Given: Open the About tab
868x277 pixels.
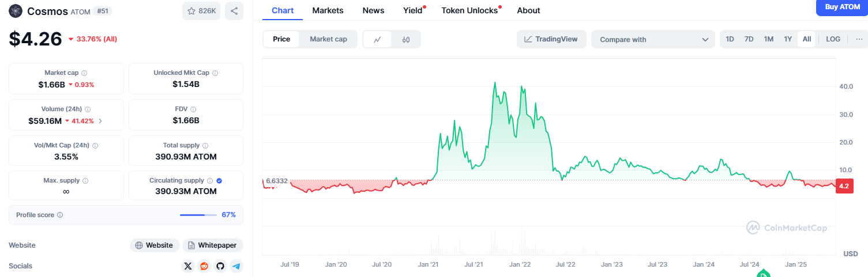Looking at the screenshot, I should click(x=528, y=10).
